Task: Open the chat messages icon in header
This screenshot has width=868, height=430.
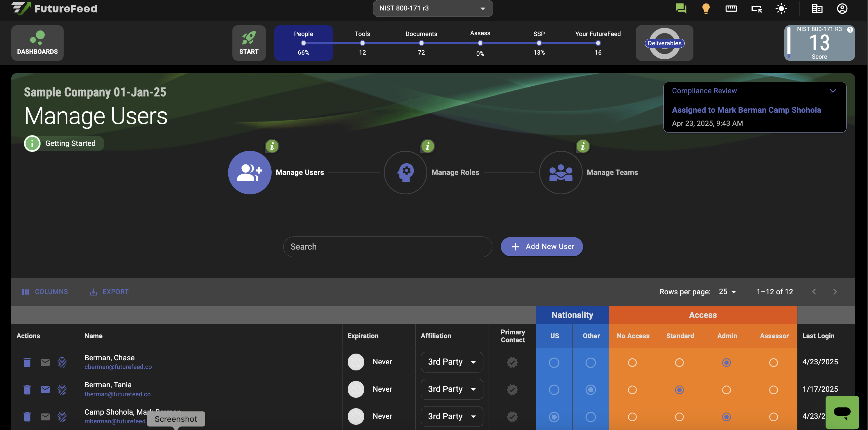Action: (681, 8)
